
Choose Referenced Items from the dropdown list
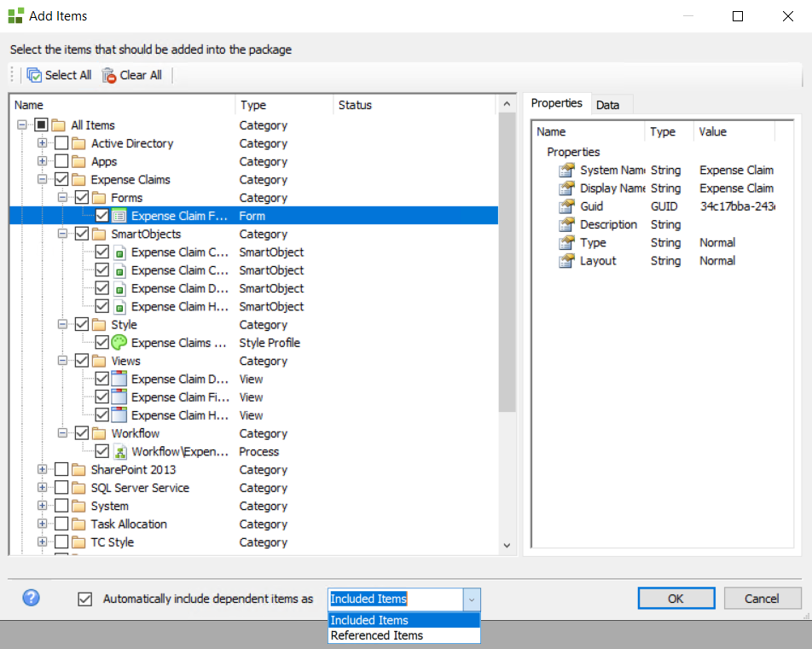[377, 635]
